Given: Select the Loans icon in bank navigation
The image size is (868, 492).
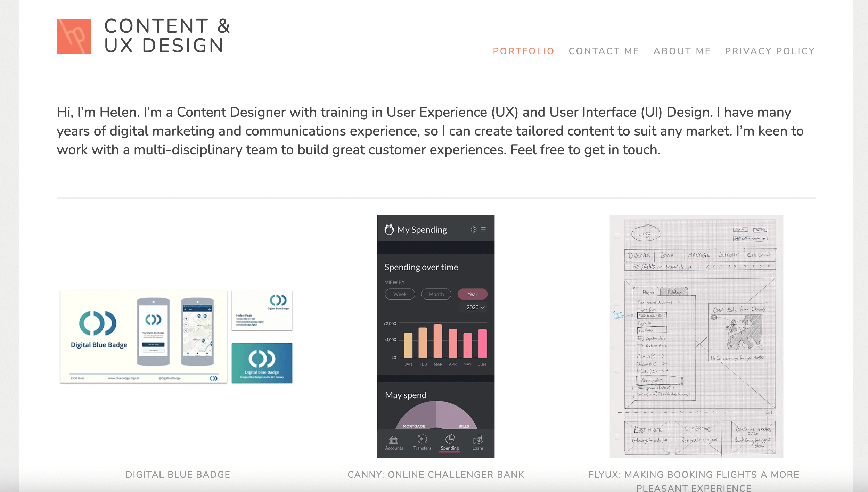Looking at the screenshot, I should click(x=478, y=441).
